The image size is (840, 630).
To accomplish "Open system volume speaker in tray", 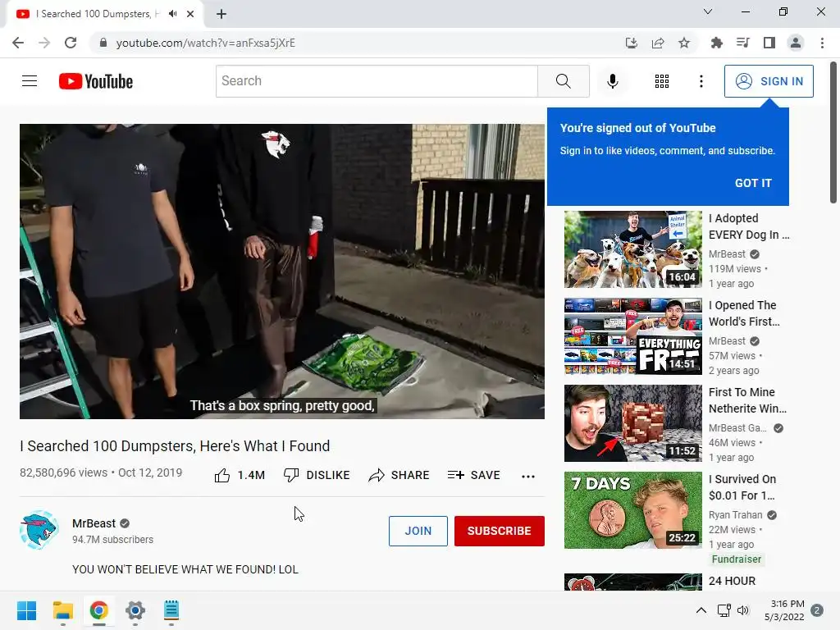I will point(743,610).
